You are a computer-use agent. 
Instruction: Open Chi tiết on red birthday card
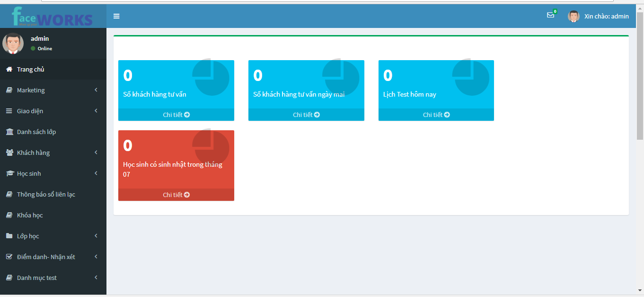point(176,195)
